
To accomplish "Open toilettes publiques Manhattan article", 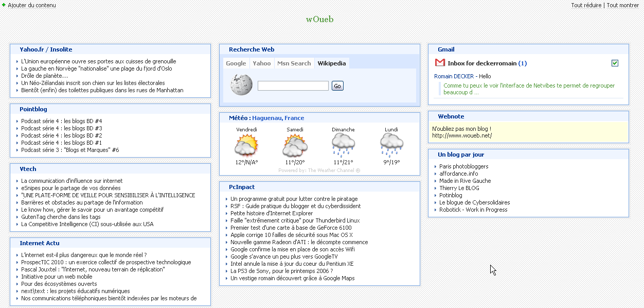I will pyautogui.click(x=102, y=90).
